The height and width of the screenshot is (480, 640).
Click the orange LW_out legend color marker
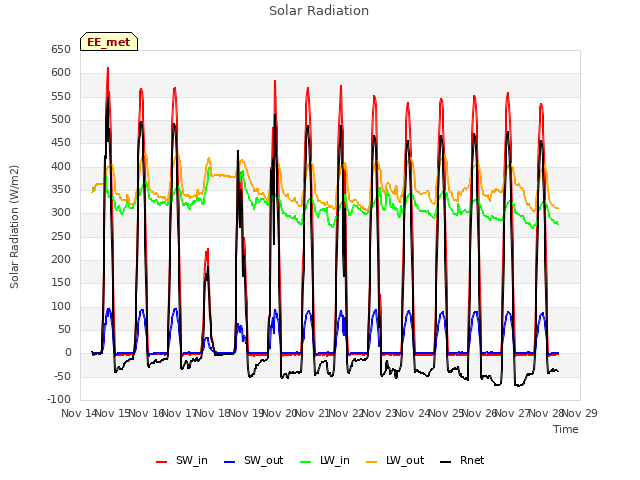(x=372, y=462)
